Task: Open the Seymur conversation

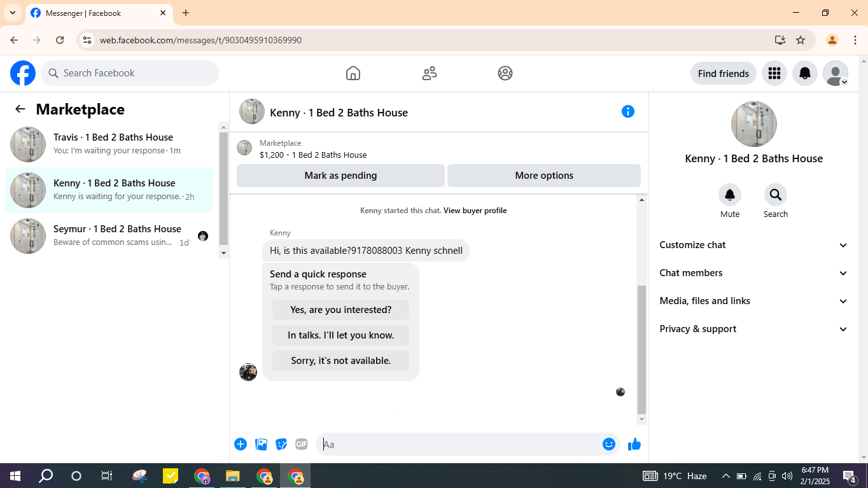Action: [x=109, y=236]
